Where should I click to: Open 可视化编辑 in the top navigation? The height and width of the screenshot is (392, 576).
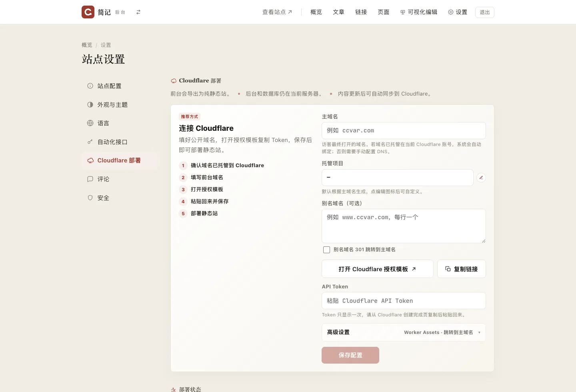pyautogui.click(x=419, y=12)
